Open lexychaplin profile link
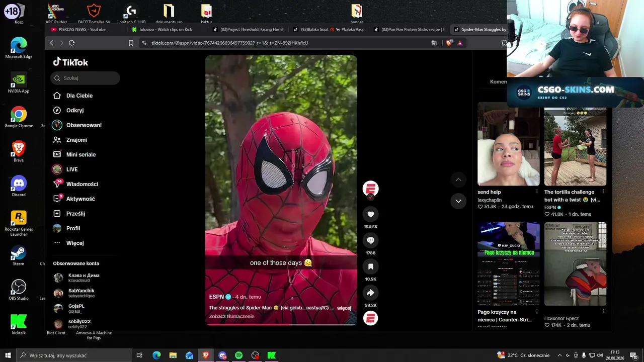 490,200
